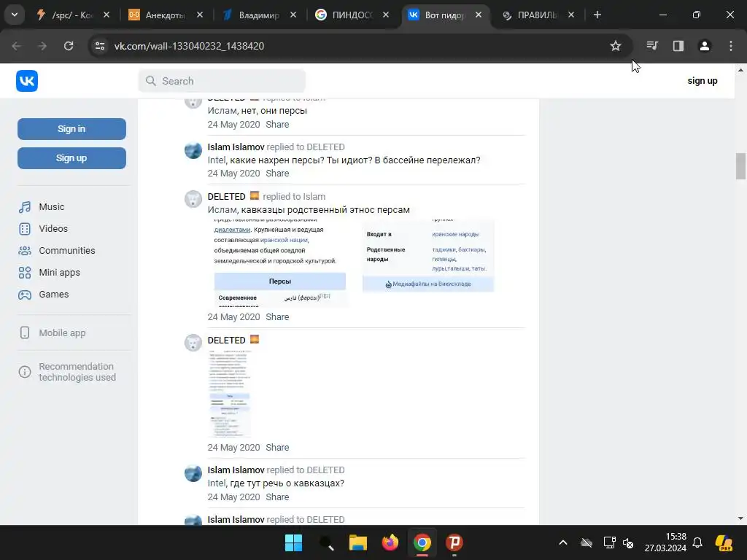Click the muted sound icon in the tray
The image size is (747, 560).
coord(628,542)
